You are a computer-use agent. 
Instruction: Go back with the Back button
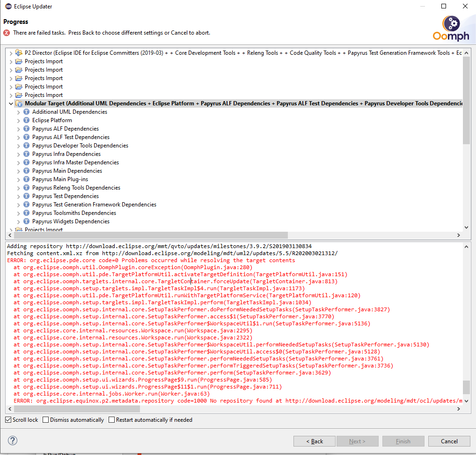click(x=315, y=441)
